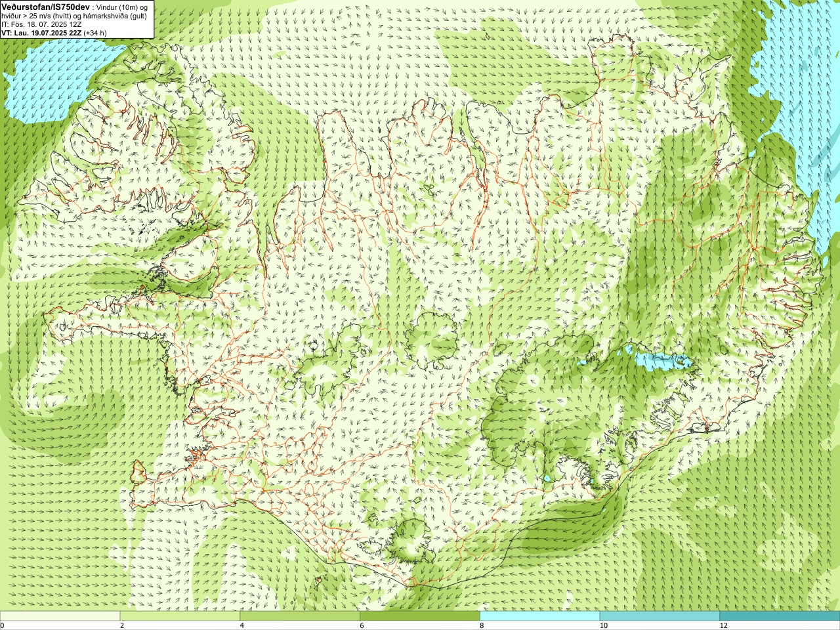The height and width of the screenshot is (630, 840).
Task: Click the pale yellow 0–2 legend swatch
Action: tap(60, 616)
